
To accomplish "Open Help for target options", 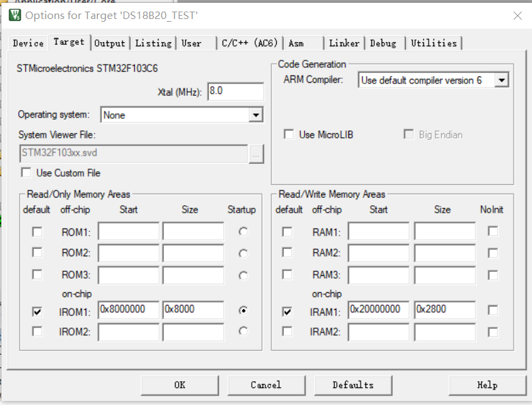I will pos(487,385).
